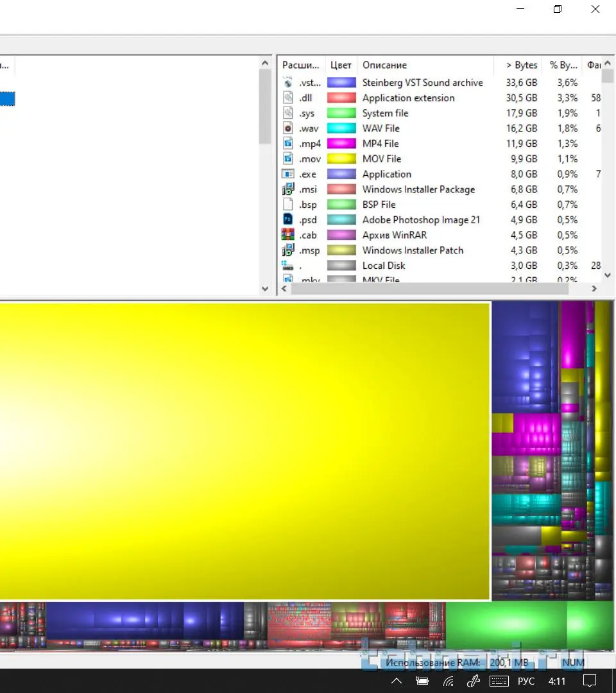Show hidden tray icons chevron in taskbar
The image size is (616, 693).
[x=397, y=681]
